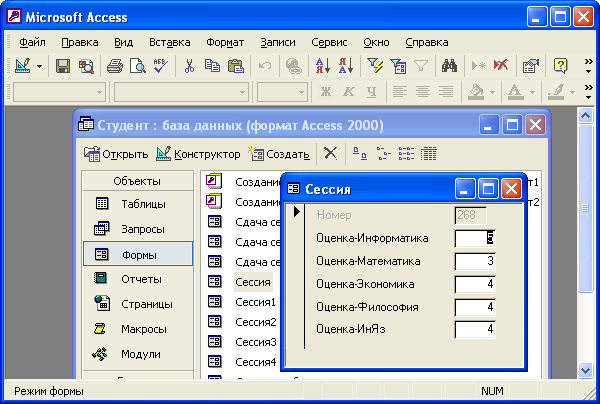Click the Find binoculars icon
The height and width of the screenshot is (404, 600).
coord(449,66)
